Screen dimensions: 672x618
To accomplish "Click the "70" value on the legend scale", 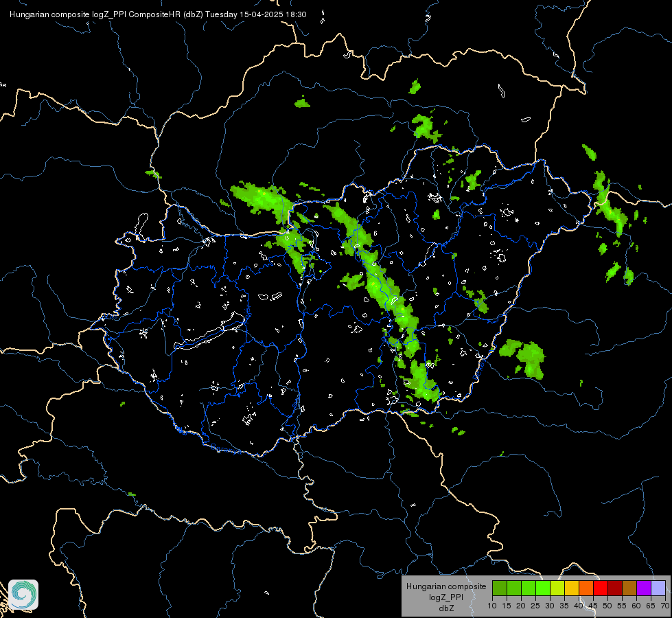I will coord(665,606).
